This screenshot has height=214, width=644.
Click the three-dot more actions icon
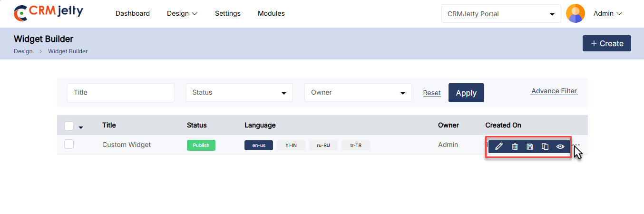576,145
